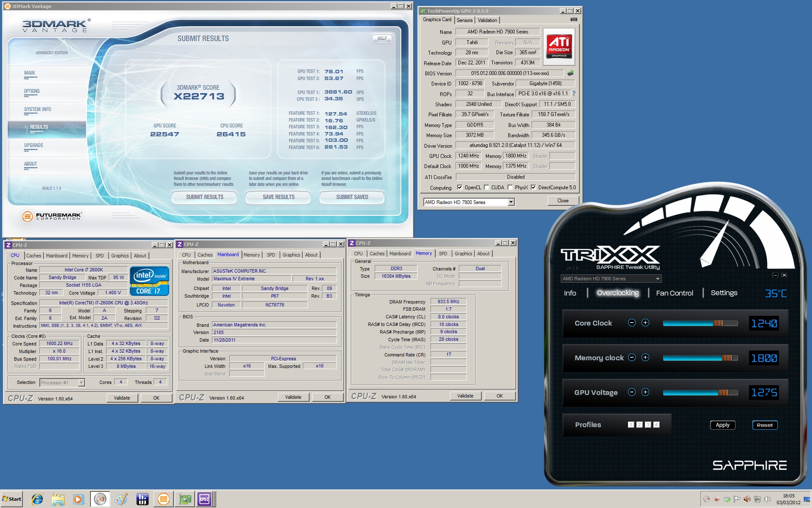Increase Core Clock with plus button

coord(645,323)
